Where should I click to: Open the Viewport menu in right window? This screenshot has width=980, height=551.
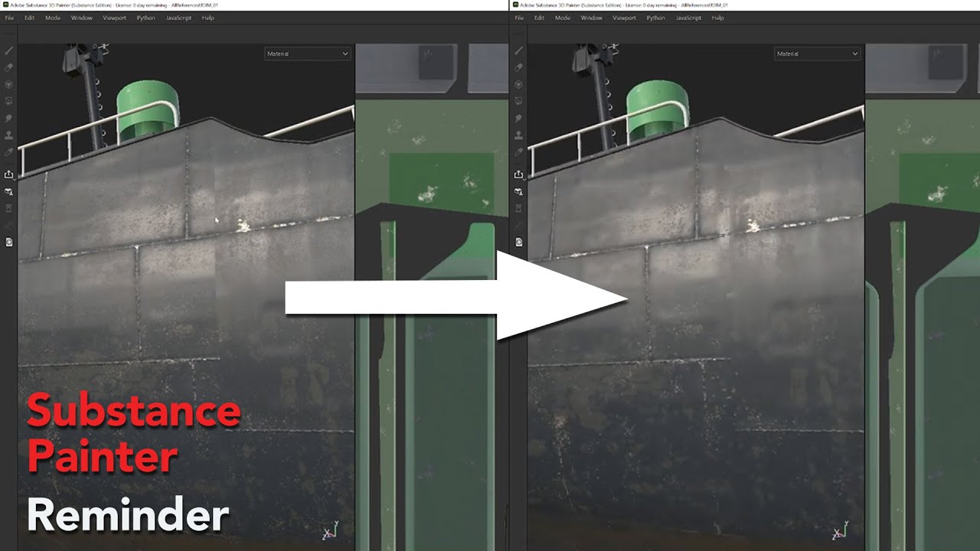(625, 18)
